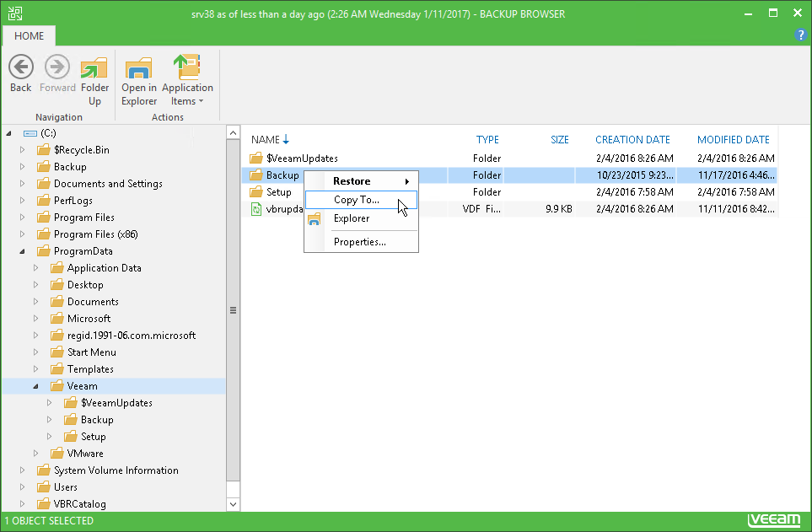Click the Forward navigation button
Screen dimensions: 812x532
click(x=57, y=74)
